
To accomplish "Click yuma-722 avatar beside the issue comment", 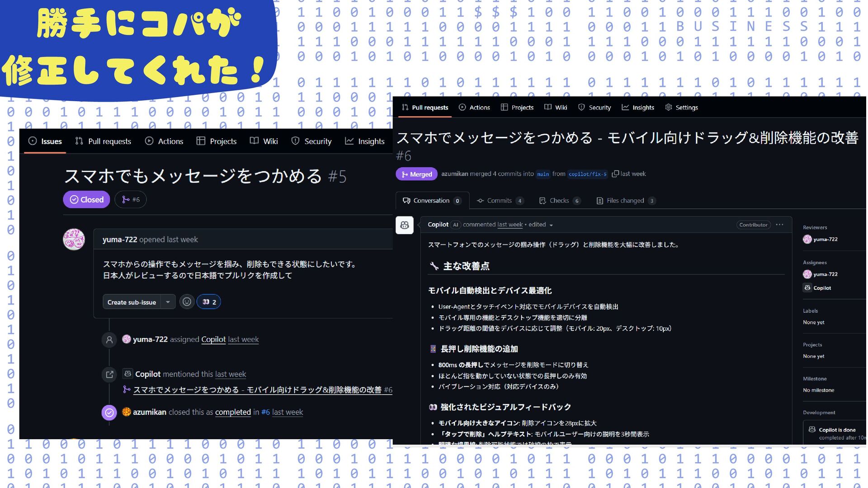I will pyautogui.click(x=74, y=239).
